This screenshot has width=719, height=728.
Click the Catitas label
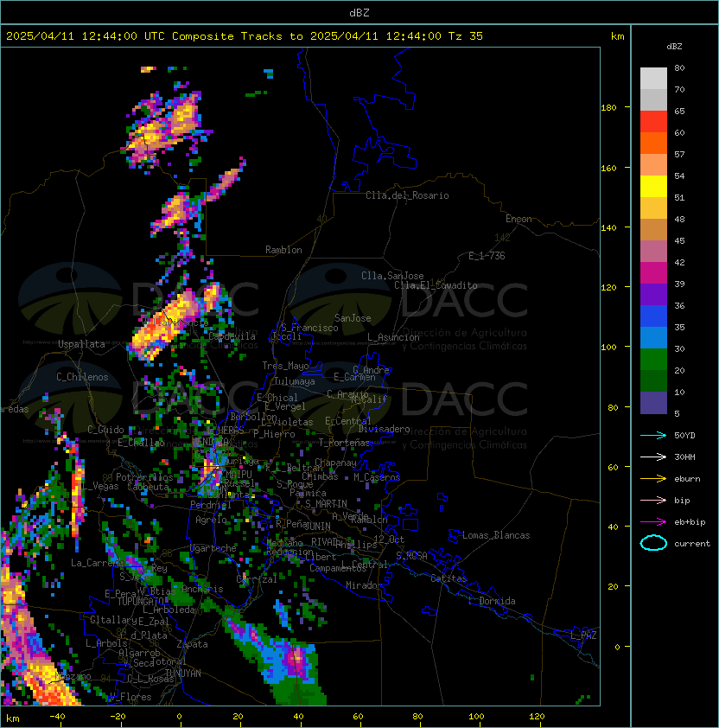(449, 578)
